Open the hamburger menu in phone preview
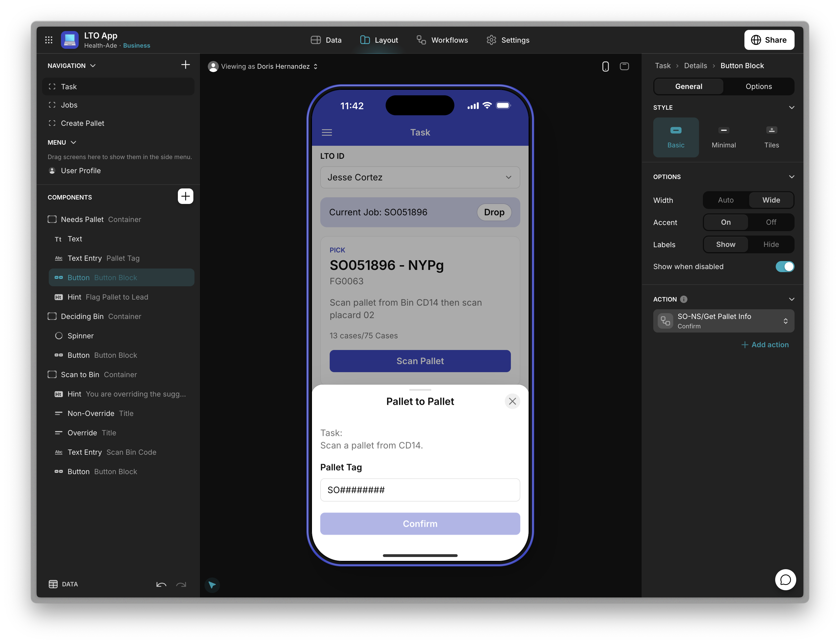This screenshot has width=840, height=644. pos(327,133)
